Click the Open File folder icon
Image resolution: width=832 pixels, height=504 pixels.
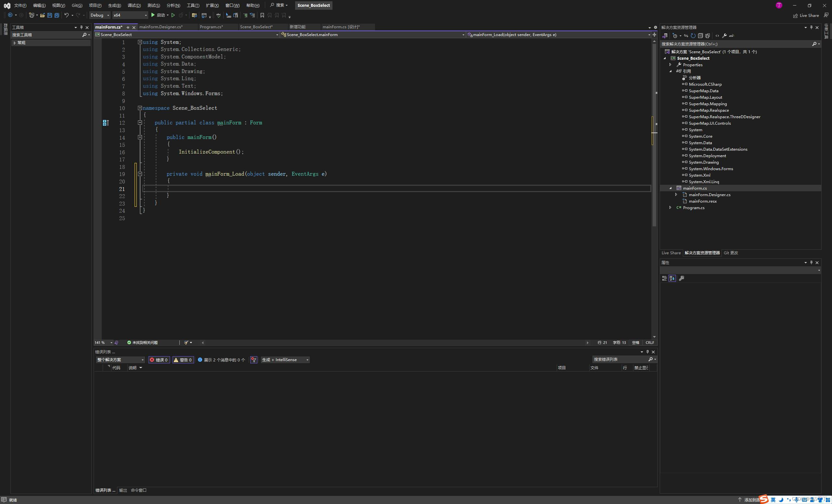[x=42, y=15]
